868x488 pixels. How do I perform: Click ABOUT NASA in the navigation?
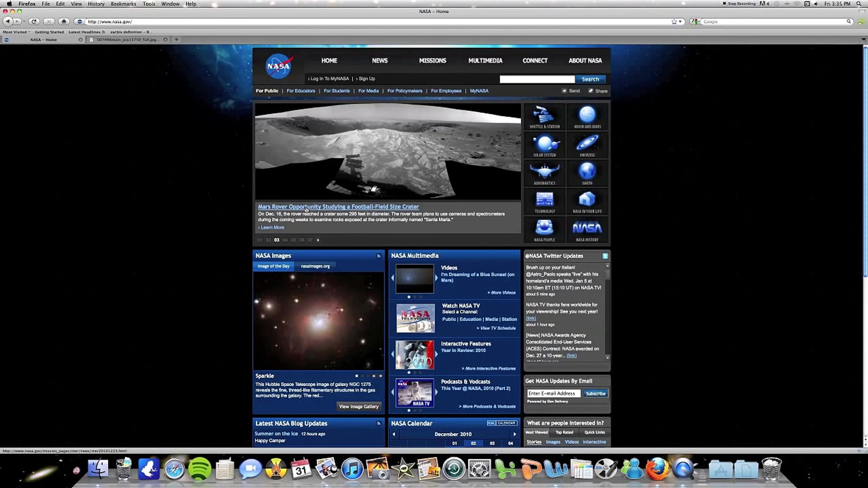click(x=585, y=61)
